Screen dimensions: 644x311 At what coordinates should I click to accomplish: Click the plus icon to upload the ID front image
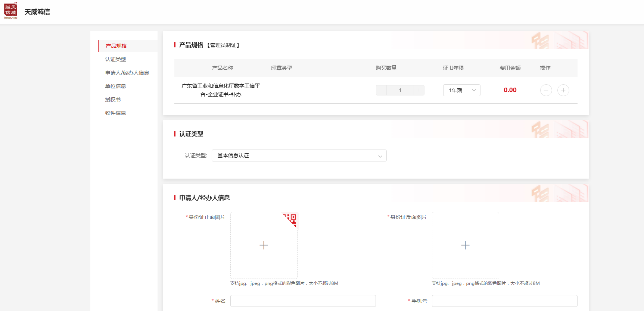[264, 245]
